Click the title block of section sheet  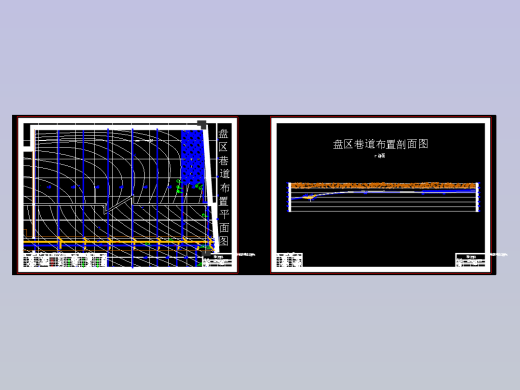pyautogui.click(x=470, y=260)
